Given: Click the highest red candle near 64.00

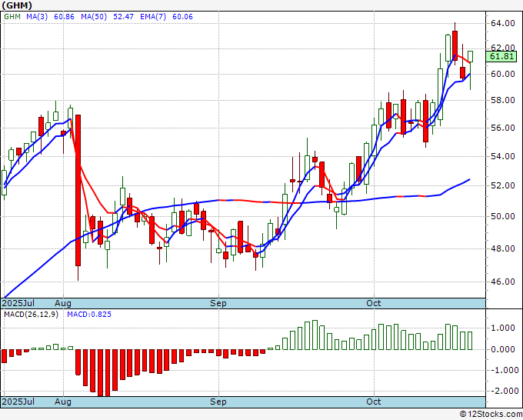Looking at the screenshot, I should [x=455, y=45].
